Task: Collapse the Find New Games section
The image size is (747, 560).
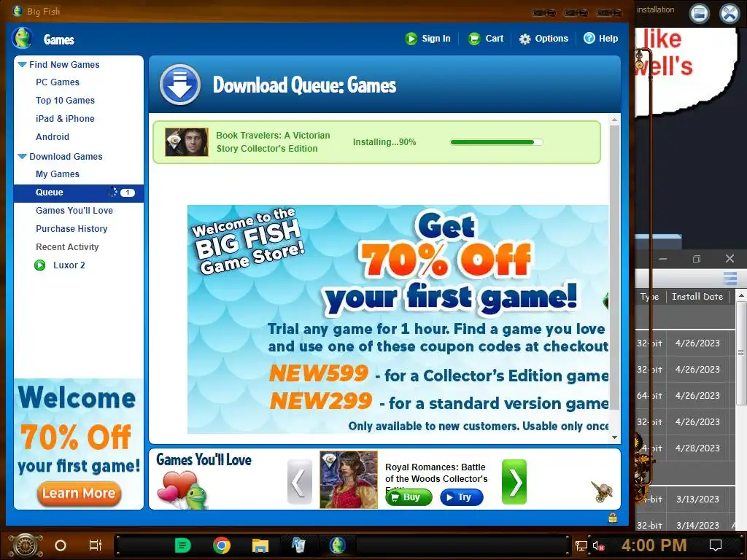Action: pos(22,64)
